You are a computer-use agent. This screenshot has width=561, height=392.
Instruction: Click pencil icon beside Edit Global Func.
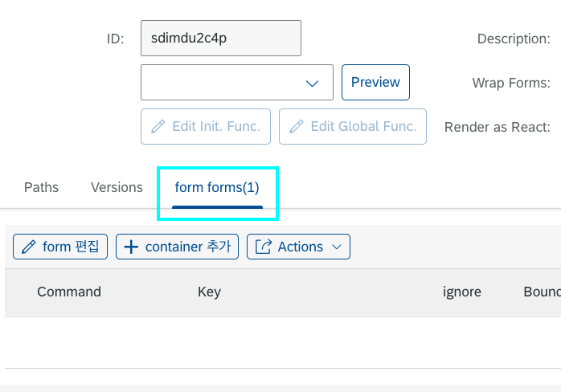pyautogui.click(x=297, y=127)
